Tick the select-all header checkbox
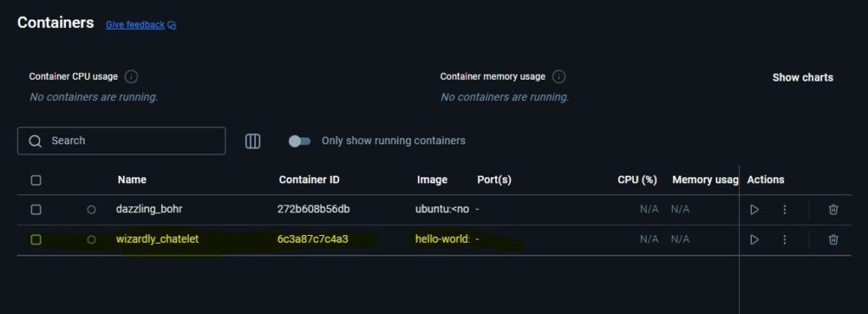The height and width of the screenshot is (314, 868). click(x=36, y=180)
